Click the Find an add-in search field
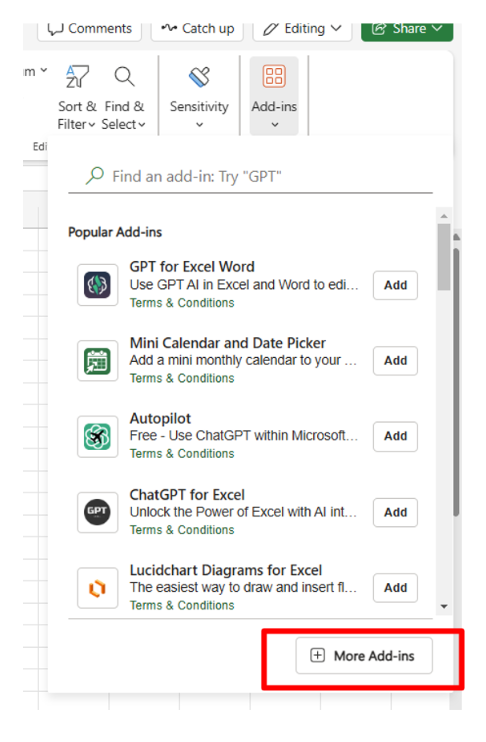This screenshot has height=742, width=486. (x=250, y=177)
